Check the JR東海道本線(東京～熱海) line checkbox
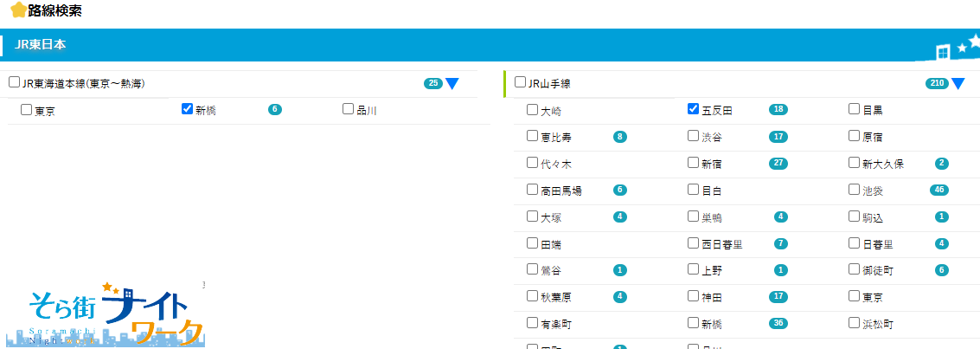 (x=15, y=82)
